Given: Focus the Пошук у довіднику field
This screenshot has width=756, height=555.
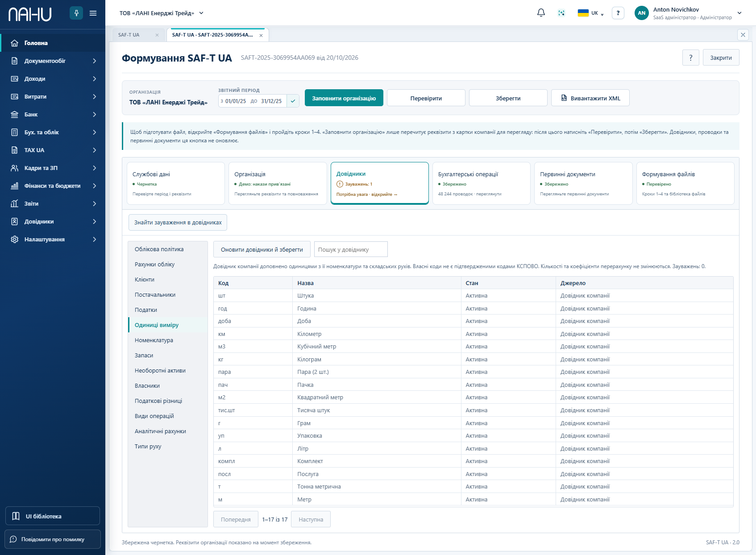Looking at the screenshot, I should (x=351, y=249).
